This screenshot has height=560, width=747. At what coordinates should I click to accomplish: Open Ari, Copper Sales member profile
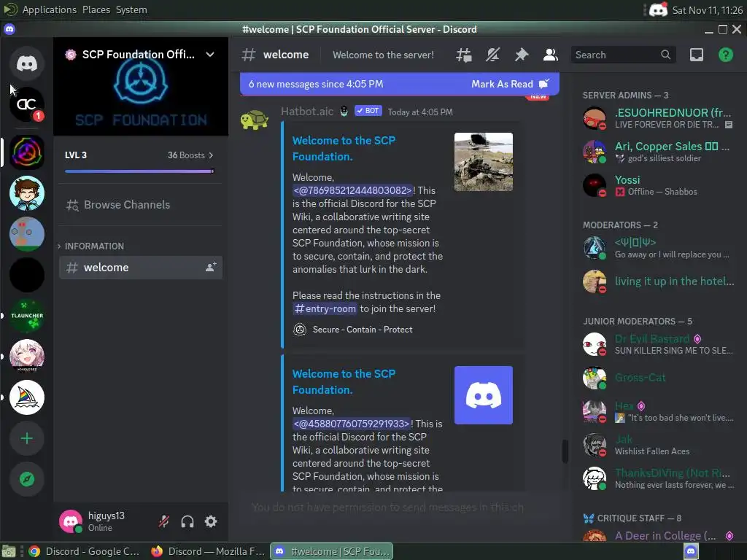(659, 152)
